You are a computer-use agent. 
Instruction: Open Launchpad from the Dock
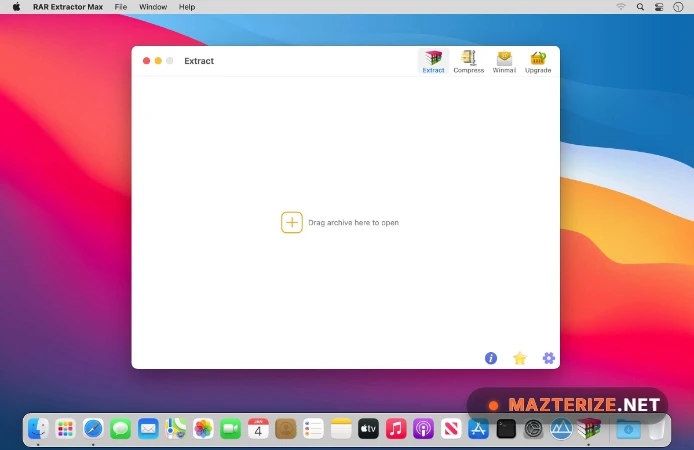66,429
